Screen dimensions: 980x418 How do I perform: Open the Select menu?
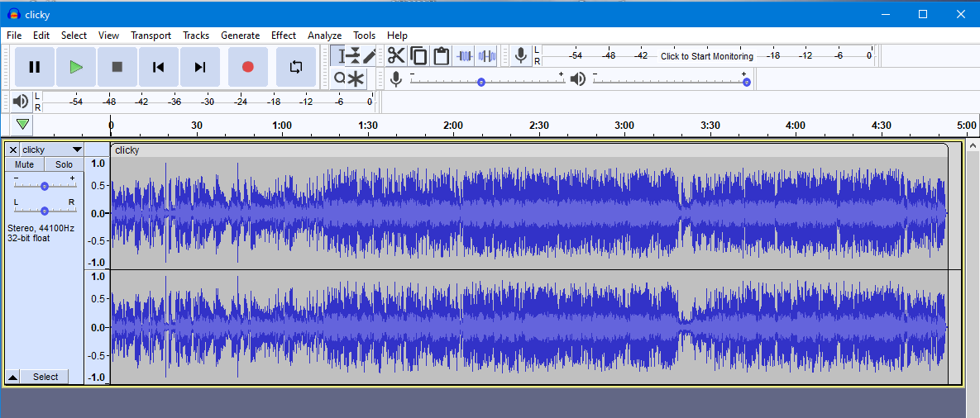(x=74, y=36)
